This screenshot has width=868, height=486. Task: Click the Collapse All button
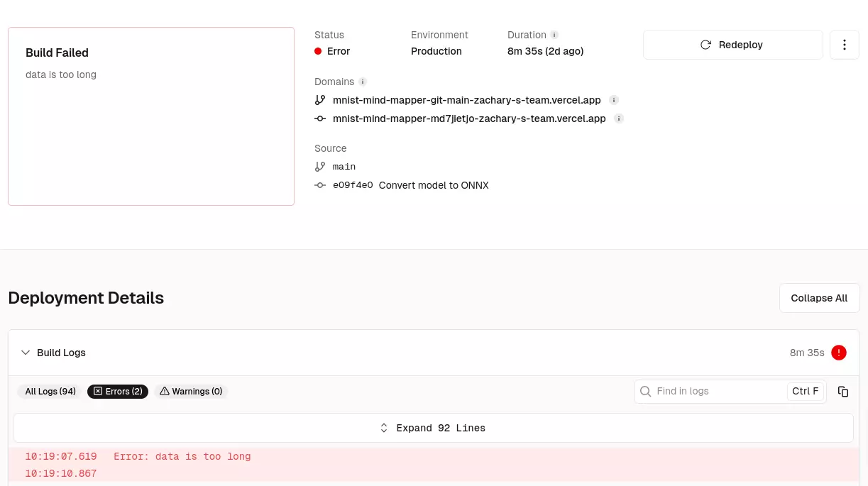pos(819,297)
